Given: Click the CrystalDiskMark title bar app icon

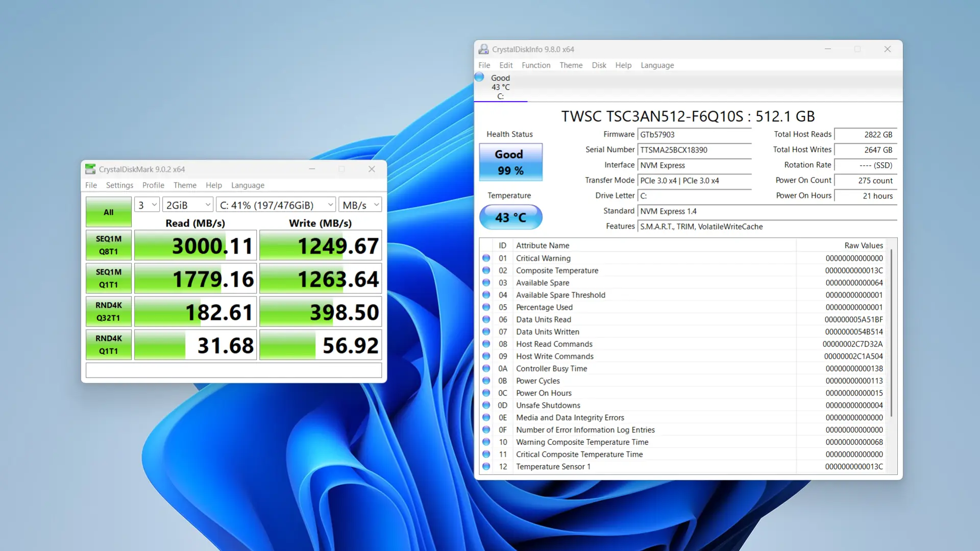Looking at the screenshot, I should [90, 169].
